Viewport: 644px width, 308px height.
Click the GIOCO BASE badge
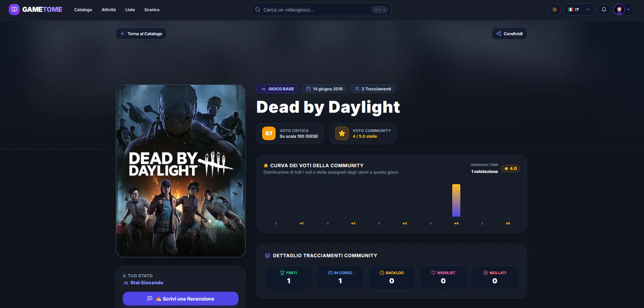pos(277,89)
